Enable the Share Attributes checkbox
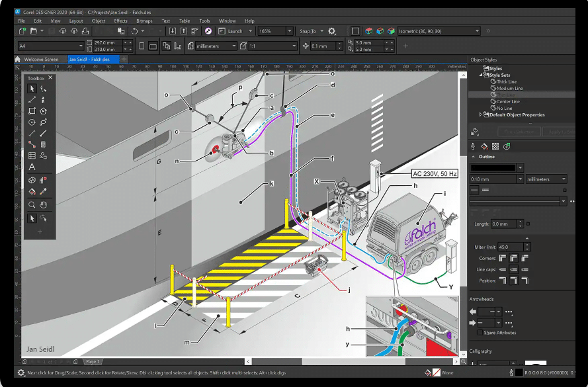Image resolution: width=588 pixels, height=387 pixels. pos(480,333)
